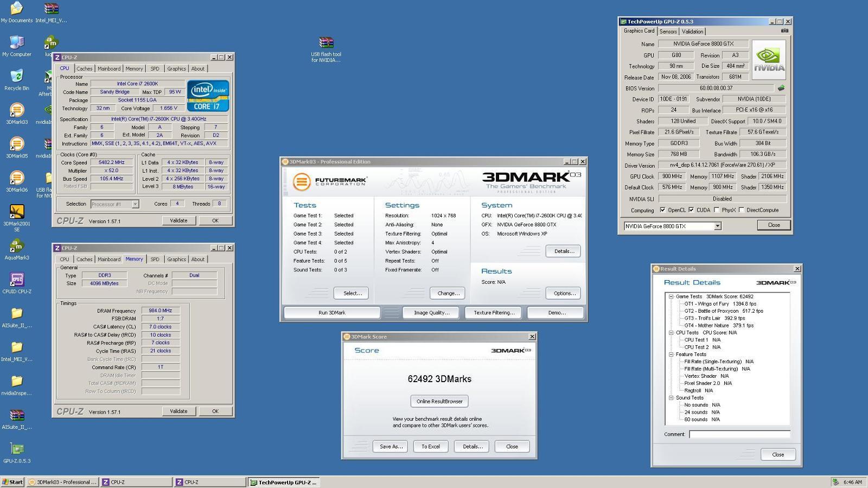Screen dimensions: 868x488
Task: Open the Mainboard tab in the upper CPU-Z window
Action: [109, 69]
